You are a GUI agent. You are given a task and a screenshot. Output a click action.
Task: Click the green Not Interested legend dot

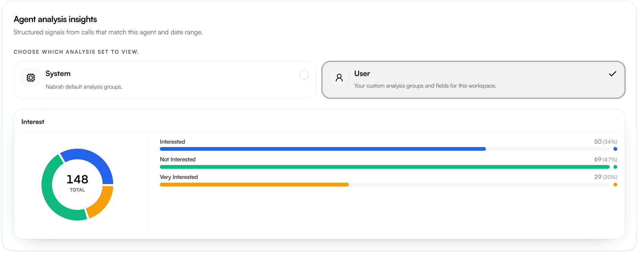click(615, 167)
